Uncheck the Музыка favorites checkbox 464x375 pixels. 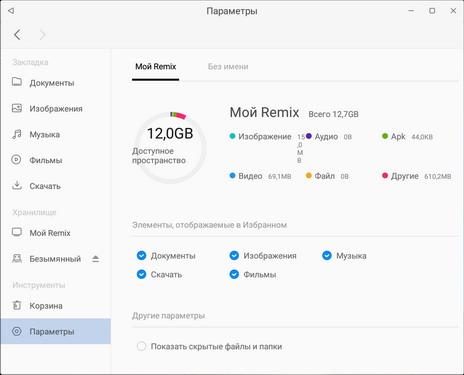(x=327, y=256)
